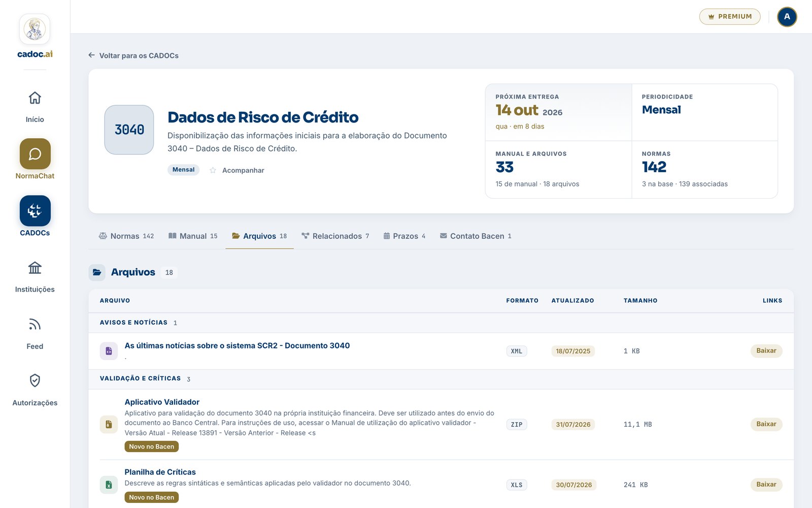Click the Tamanho column header

point(640,301)
